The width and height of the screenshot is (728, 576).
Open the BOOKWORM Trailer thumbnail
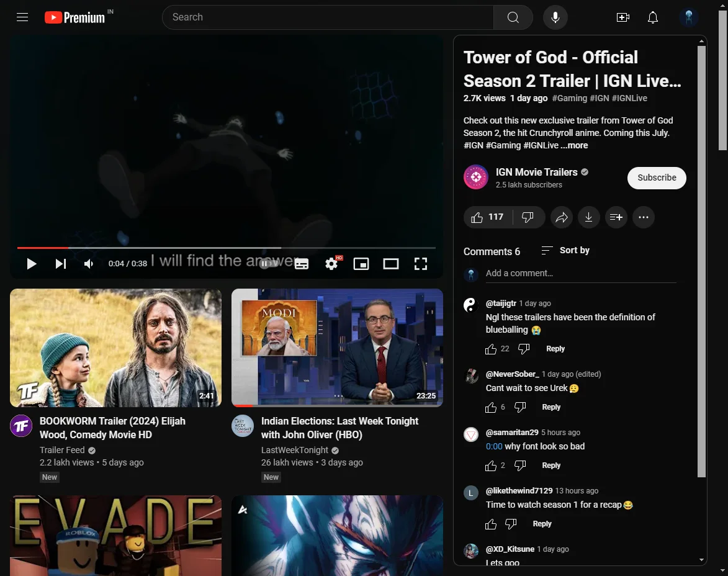click(115, 348)
